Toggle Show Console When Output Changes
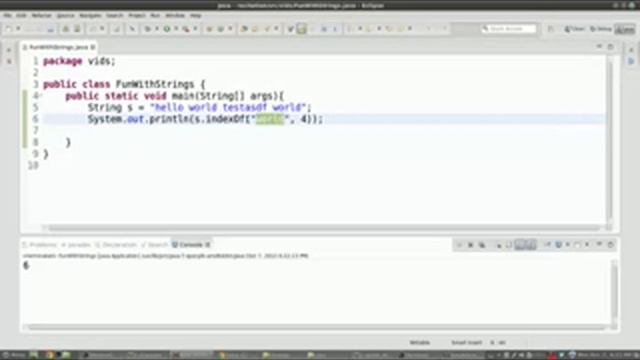 point(520,245)
